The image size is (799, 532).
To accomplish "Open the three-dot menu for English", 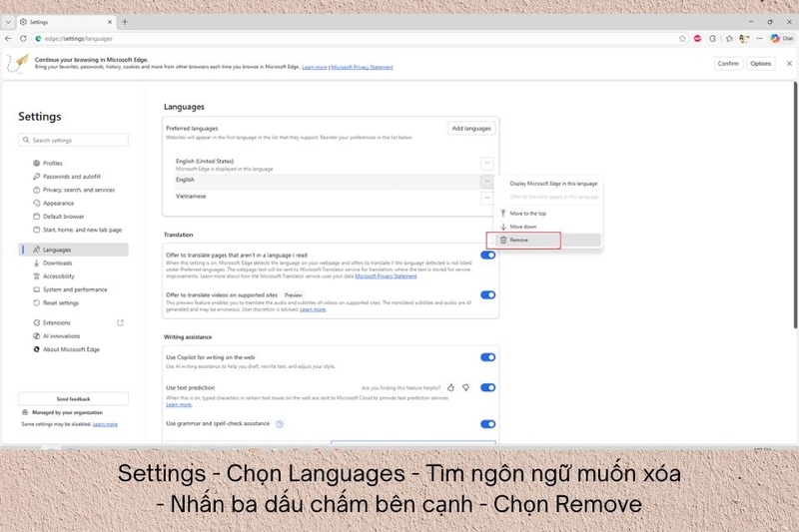I will tap(487, 181).
